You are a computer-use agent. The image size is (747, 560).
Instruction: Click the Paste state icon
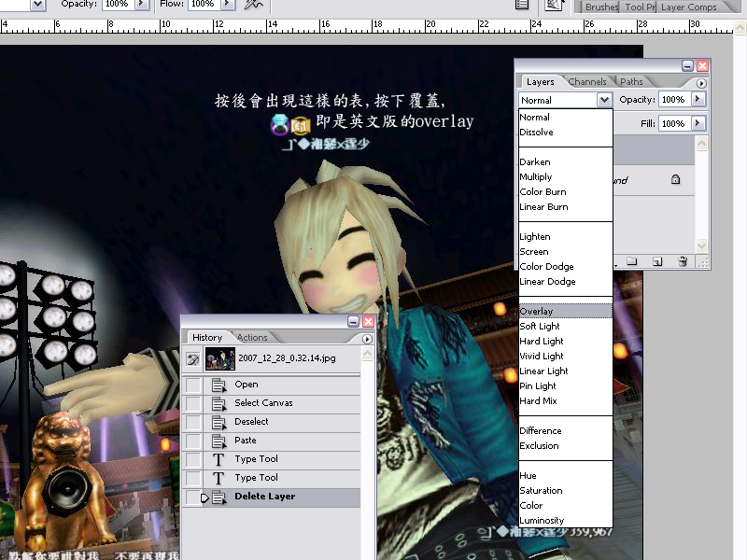coord(218,441)
